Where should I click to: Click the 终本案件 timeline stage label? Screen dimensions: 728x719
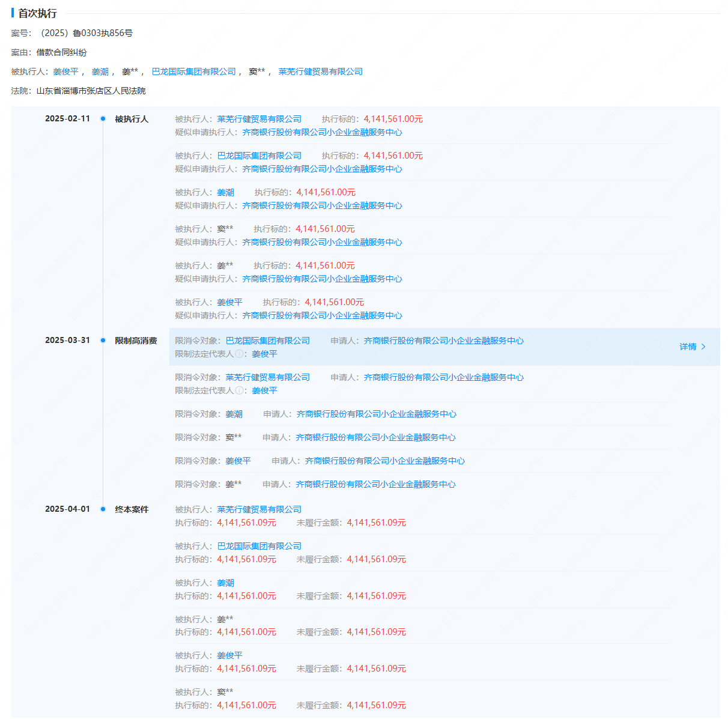[x=132, y=510]
